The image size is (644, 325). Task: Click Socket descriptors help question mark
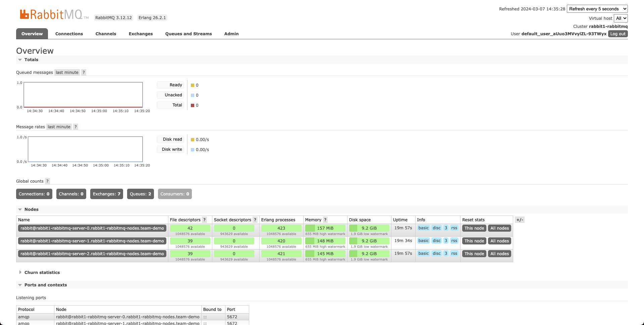tap(255, 220)
